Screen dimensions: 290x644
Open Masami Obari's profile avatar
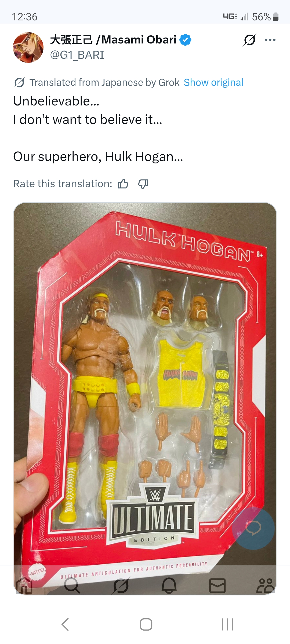pyautogui.click(x=28, y=47)
